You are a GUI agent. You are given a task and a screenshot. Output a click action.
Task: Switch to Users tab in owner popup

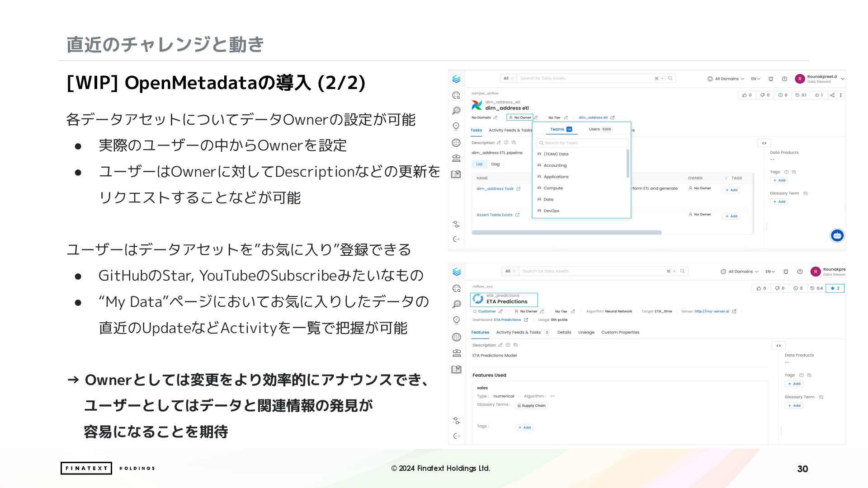[600, 129]
